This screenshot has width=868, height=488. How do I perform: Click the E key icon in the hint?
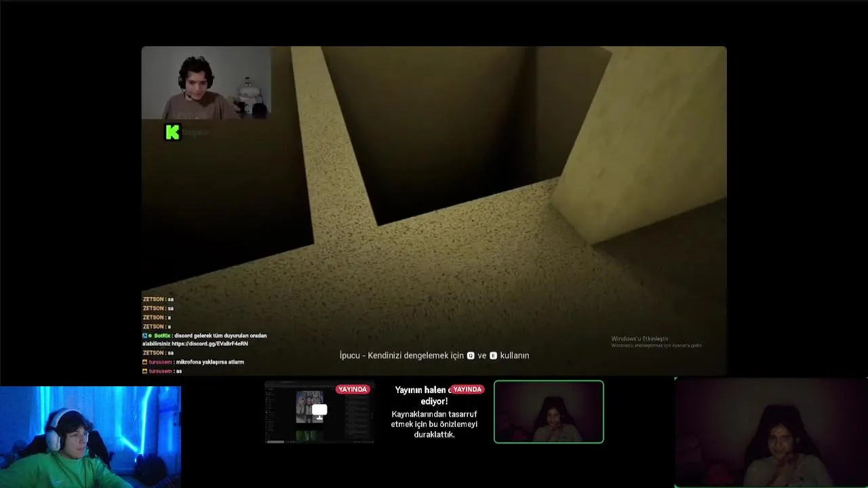tap(493, 356)
